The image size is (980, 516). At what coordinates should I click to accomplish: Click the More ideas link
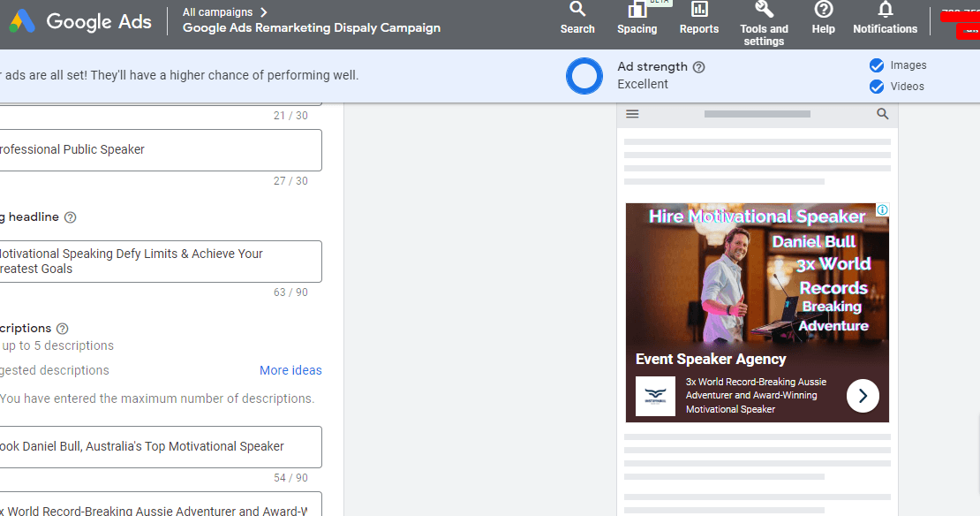290,370
